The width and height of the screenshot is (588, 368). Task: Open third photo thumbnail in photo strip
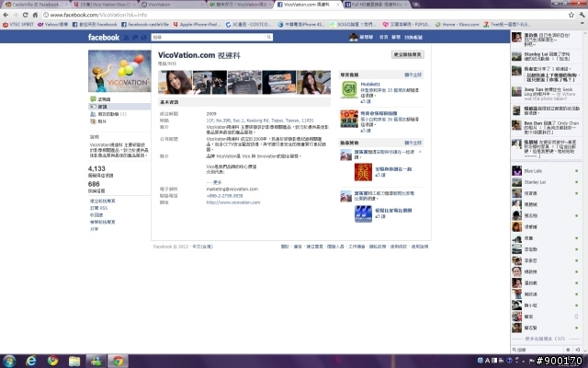(x=244, y=82)
